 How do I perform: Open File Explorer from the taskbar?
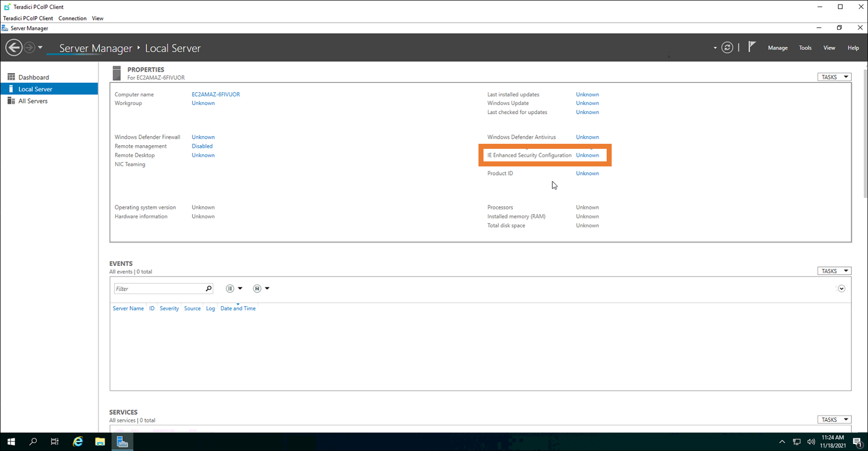click(x=100, y=441)
